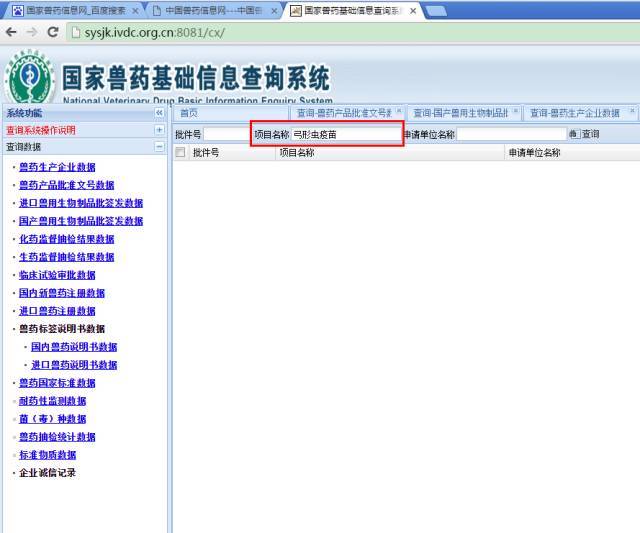Open 兽药生产企业数据 link in sidebar
This screenshot has height=533, width=640.
tap(57, 167)
